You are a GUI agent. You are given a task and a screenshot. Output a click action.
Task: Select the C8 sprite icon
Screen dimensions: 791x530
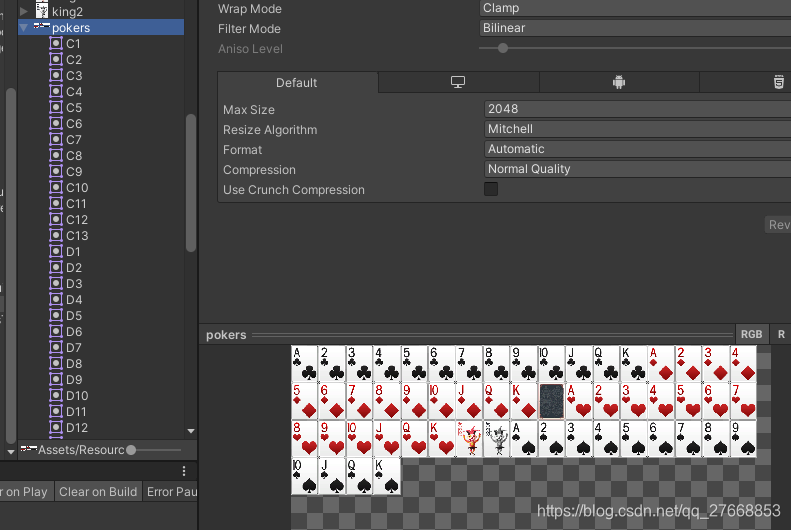56,155
